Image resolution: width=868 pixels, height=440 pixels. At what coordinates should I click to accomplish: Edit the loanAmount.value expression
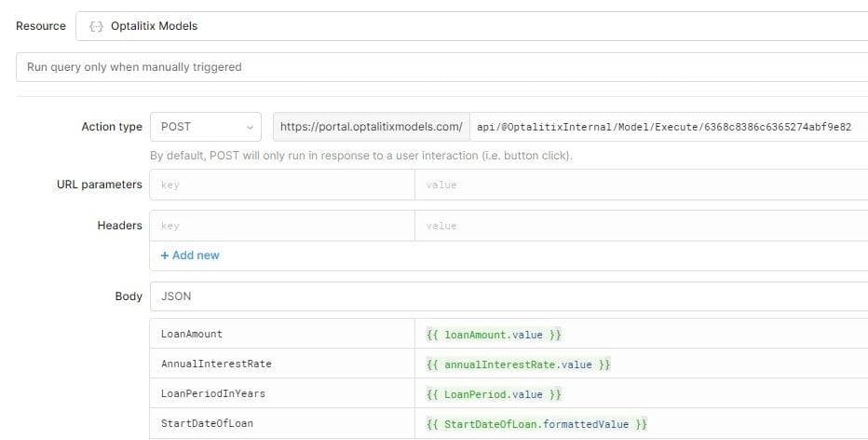click(641, 334)
